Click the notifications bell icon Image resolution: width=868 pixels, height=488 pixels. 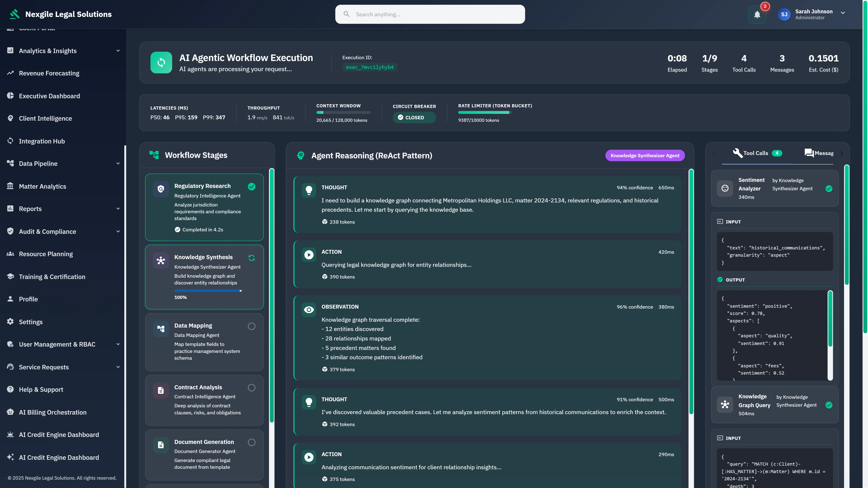click(757, 14)
